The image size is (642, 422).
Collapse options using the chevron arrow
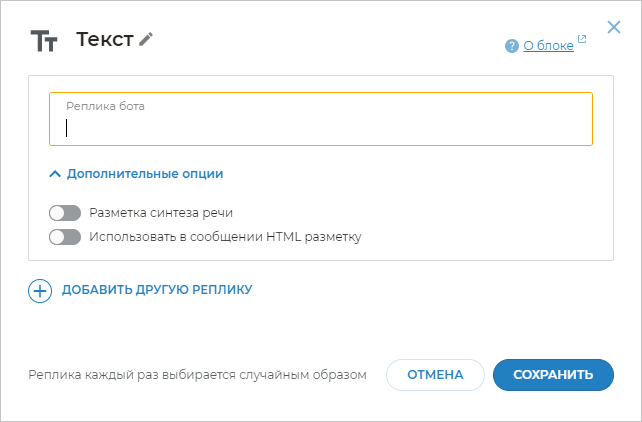point(55,173)
